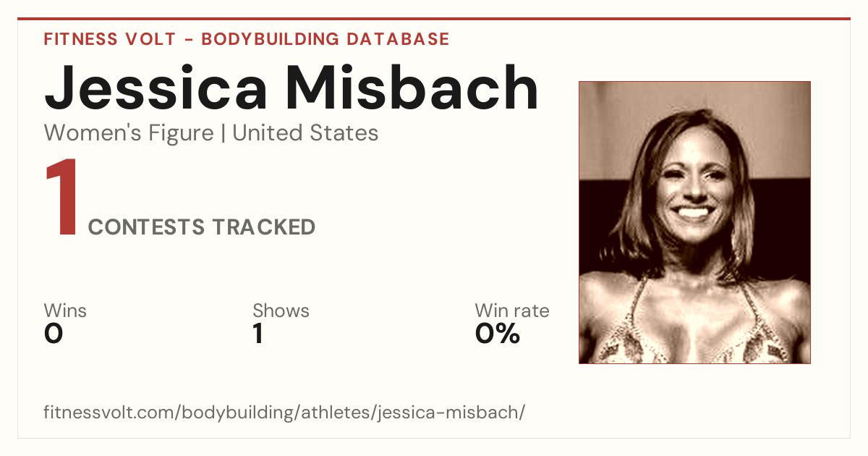The height and width of the screenshot is (456, 868).
Task: Click the Wins value of zero
Action: [54, 334]
